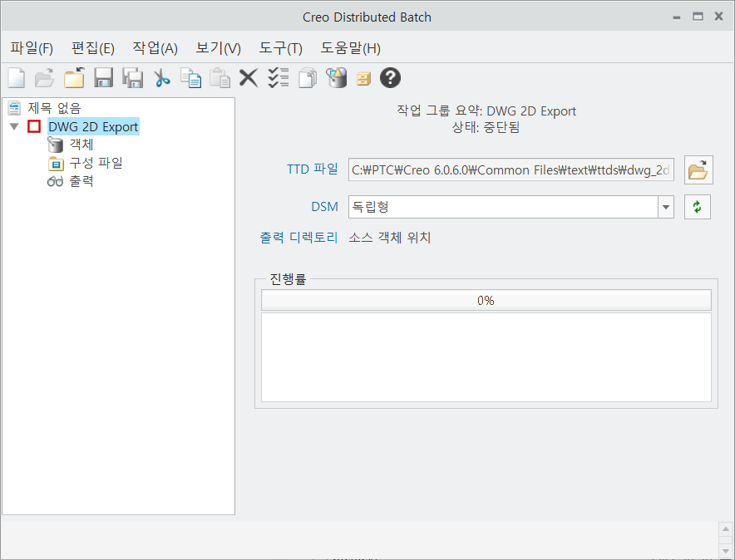The width and height of the screenshot is (735, 560).
Task: Toggle the red checkbox beside DWG 2D Export
Action: 34,126
